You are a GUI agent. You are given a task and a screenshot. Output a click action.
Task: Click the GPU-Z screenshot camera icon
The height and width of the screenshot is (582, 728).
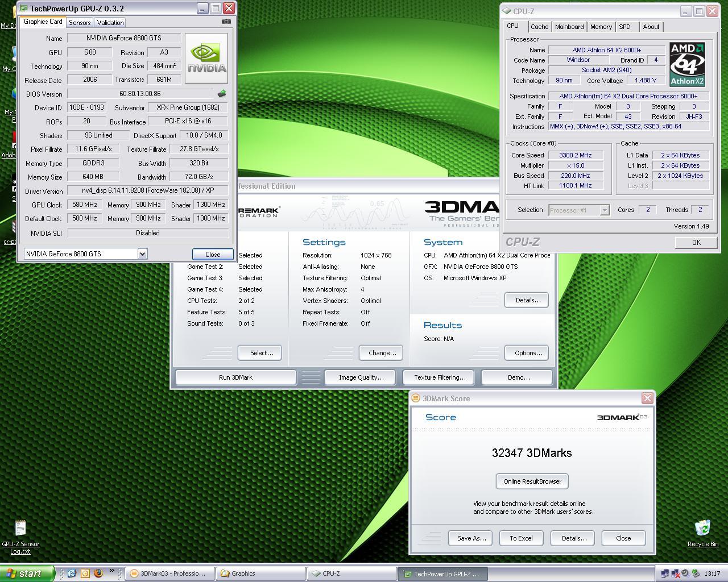pyautogui.click(x=226, y=22)
